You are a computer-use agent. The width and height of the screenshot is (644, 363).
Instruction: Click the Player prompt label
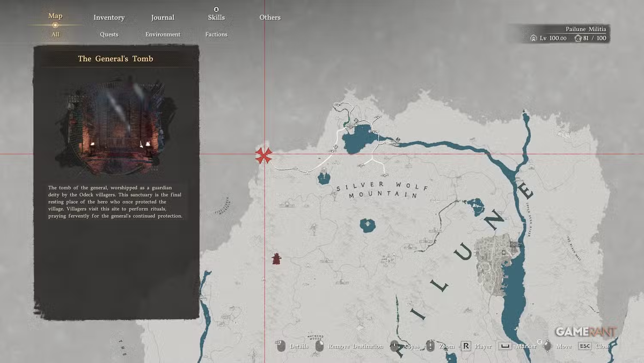click(483, 346)
